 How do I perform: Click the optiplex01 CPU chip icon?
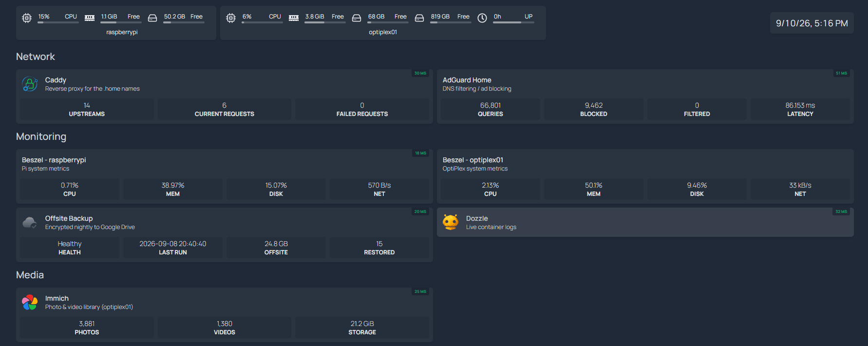tap(231, 18)
